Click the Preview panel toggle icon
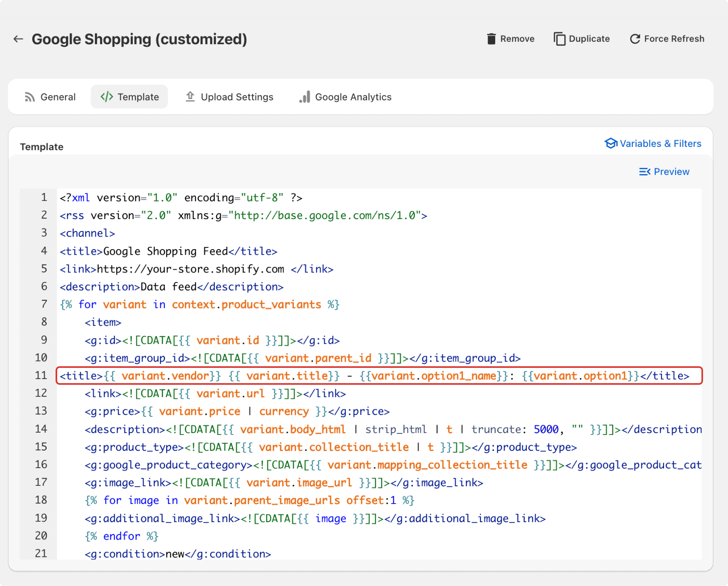This screenshot has width=728, height=586. tap(645, 172)
